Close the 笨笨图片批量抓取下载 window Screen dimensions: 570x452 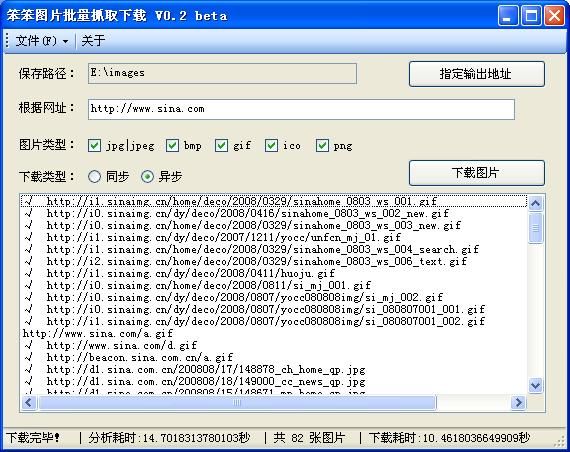coord(554,16)
